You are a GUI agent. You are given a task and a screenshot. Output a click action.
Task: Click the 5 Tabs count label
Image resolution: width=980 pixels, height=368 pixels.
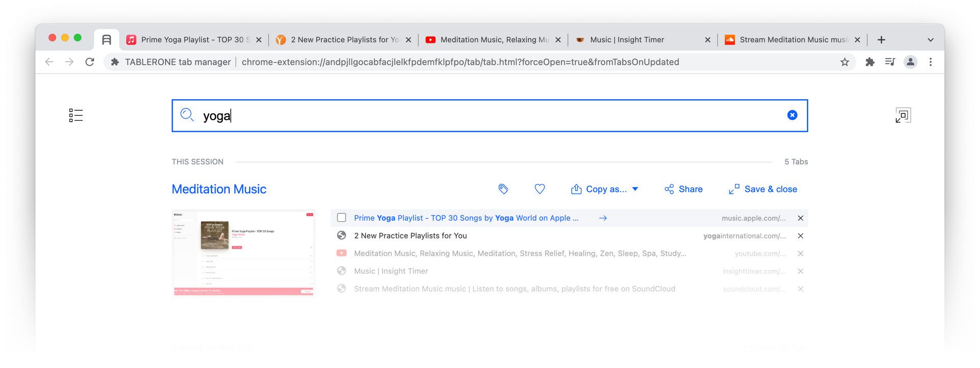coord(796,162)
